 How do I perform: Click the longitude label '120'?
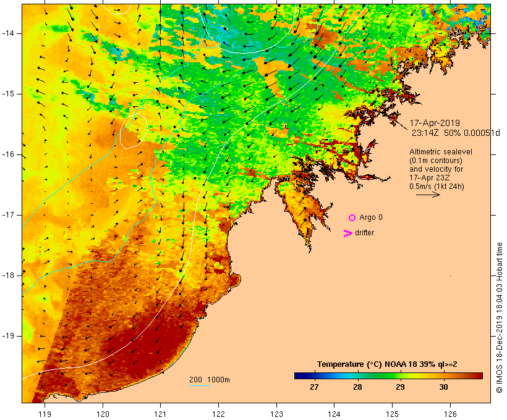point(103,414)
